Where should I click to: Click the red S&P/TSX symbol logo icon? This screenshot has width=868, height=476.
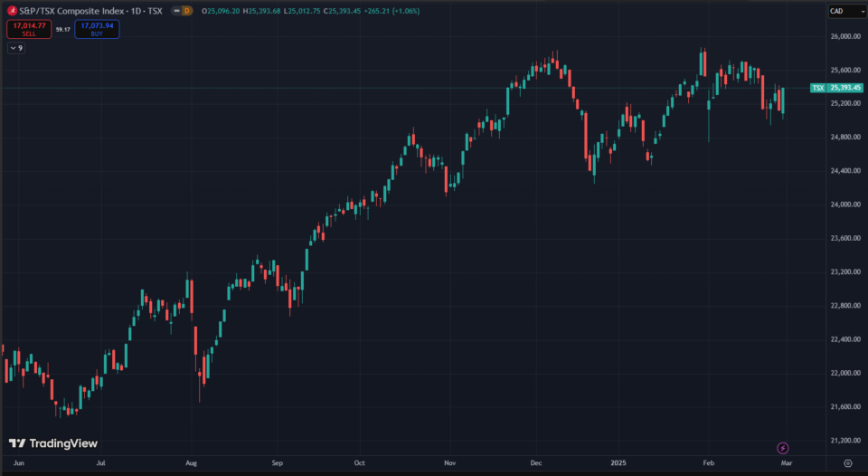point(12,11)
